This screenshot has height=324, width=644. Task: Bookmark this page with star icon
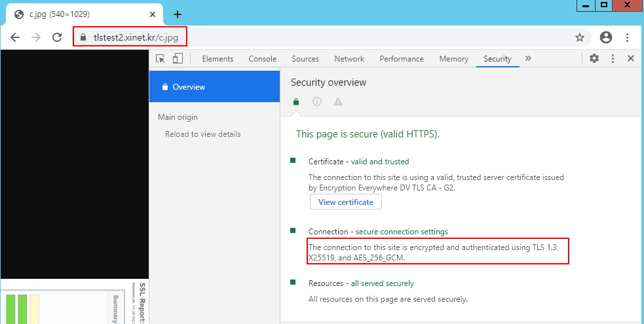(579, 37)
